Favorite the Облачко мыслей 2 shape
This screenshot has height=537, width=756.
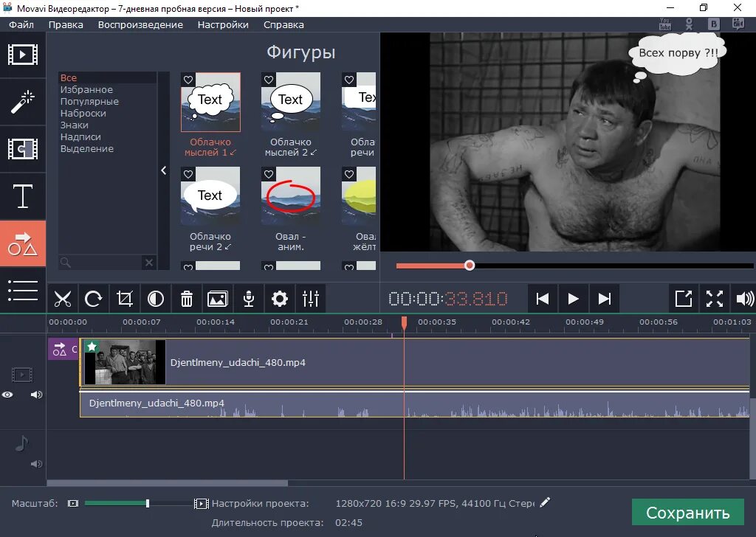(269, 80)
